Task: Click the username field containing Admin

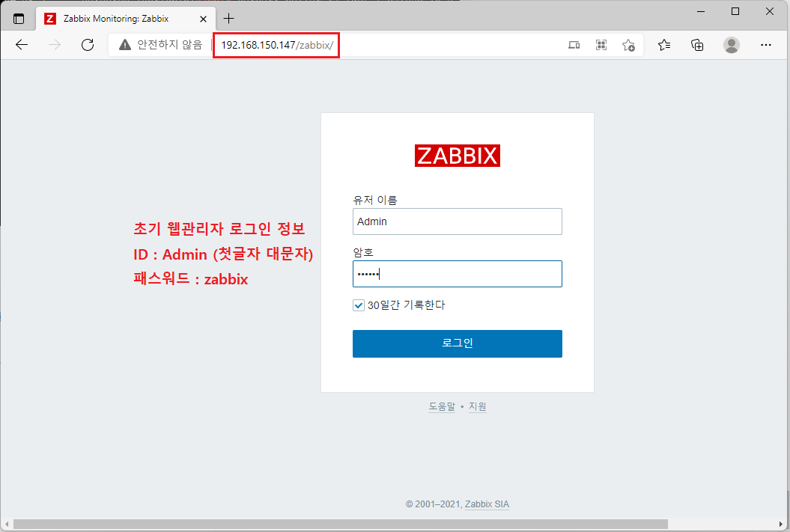Action: pos(457,221)
